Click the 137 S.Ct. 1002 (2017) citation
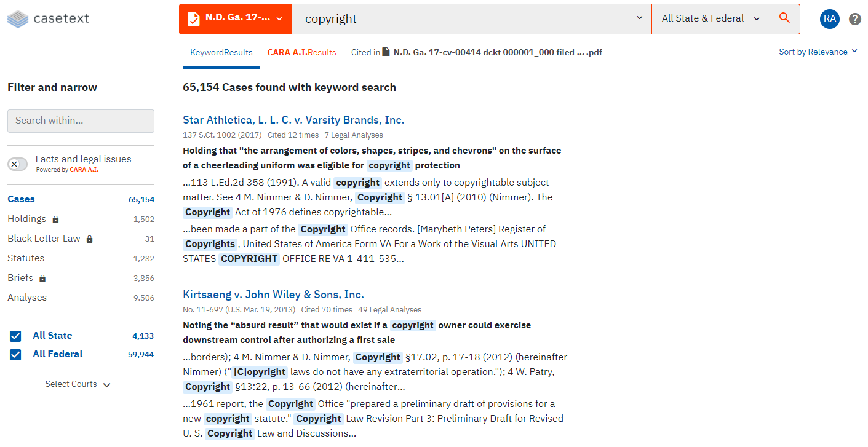 pos(222,135)
